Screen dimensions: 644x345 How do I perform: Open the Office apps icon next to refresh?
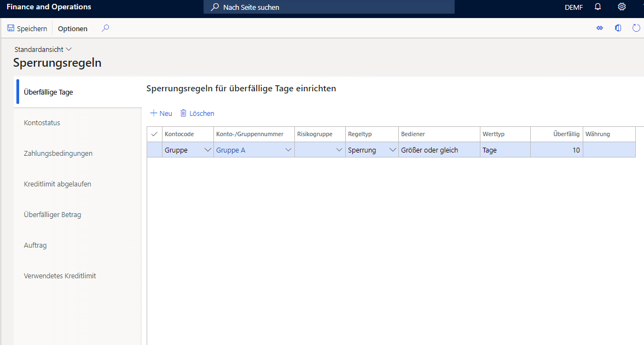click(x=618, y=27)
